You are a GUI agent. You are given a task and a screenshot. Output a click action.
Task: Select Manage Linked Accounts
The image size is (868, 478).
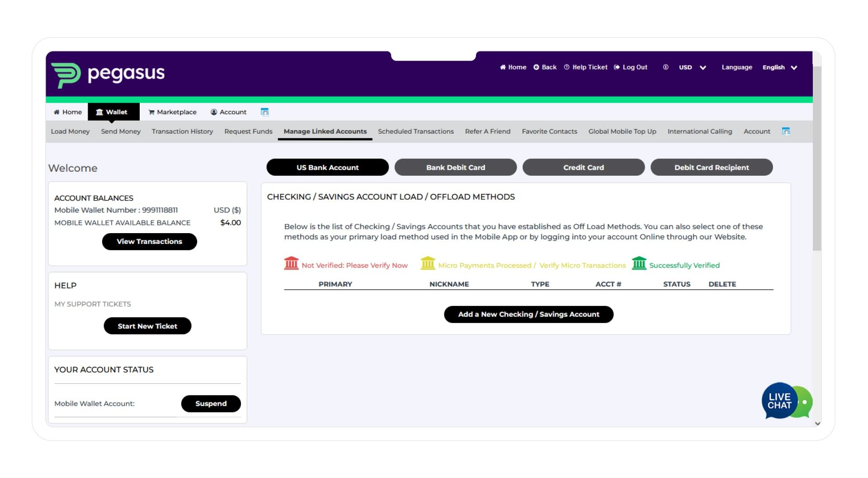click(x=325, y=131)
